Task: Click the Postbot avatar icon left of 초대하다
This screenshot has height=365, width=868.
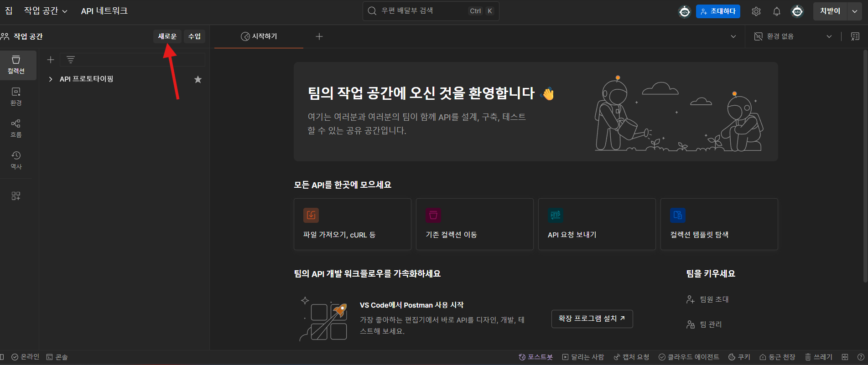Action: pyautogui.click(x=685, y=11)
